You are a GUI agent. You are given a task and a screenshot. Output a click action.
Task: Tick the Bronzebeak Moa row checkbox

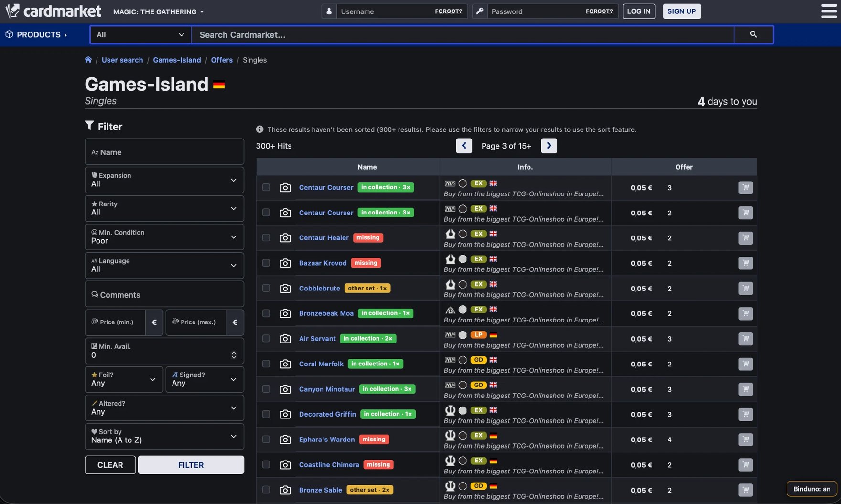point(266,313)
